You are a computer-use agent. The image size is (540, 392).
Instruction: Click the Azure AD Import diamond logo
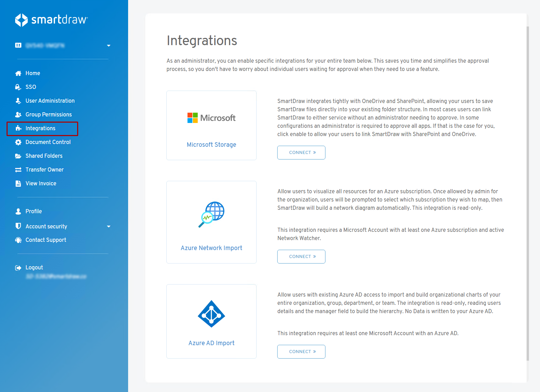pyautogui.click(x=211, y=314)
